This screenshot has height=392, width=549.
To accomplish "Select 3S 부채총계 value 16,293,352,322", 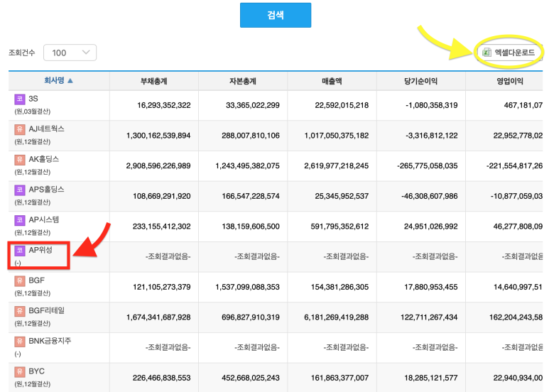I will pyautogui.click(x=164, y=105).
